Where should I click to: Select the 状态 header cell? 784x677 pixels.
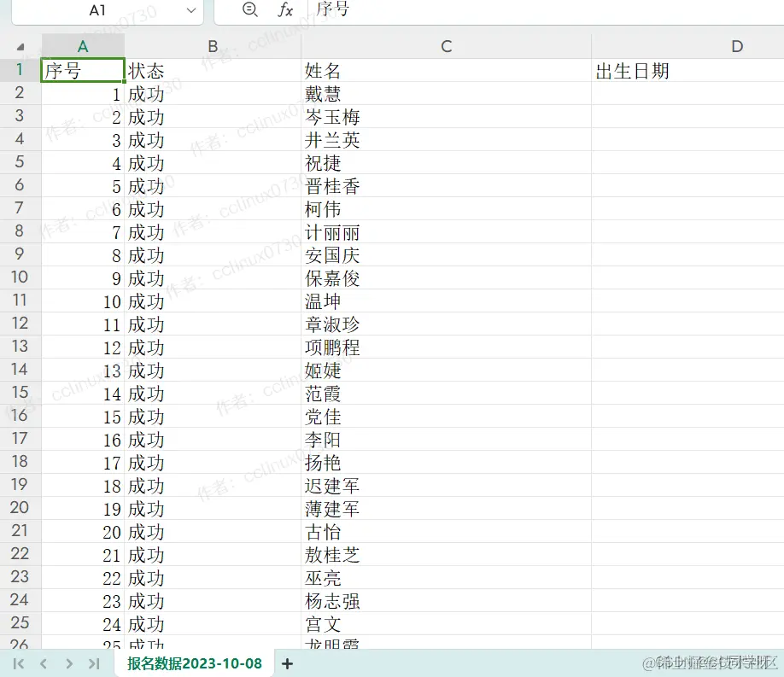pyautogui.click(x=213, y=71)
